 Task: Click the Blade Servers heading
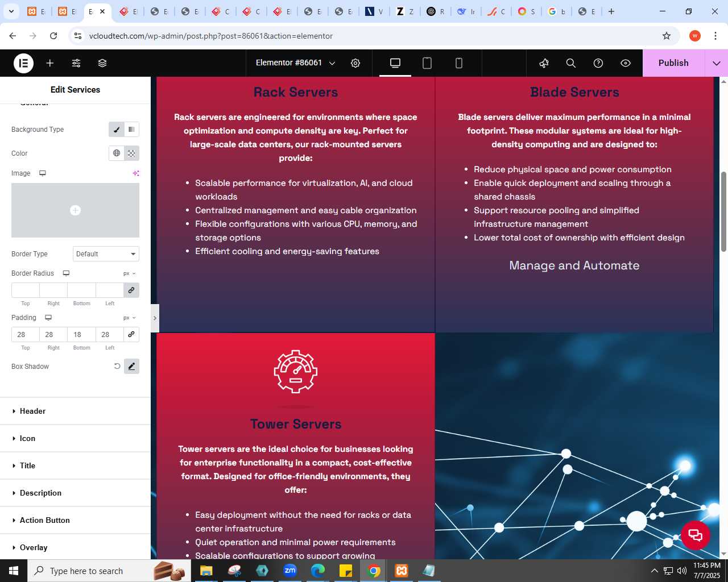(574, 92)
